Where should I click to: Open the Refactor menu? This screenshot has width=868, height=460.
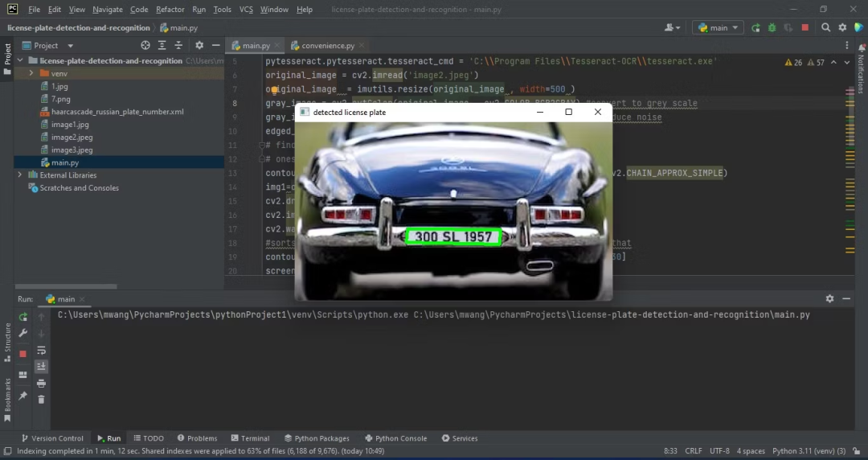click(x=170, y=10)
